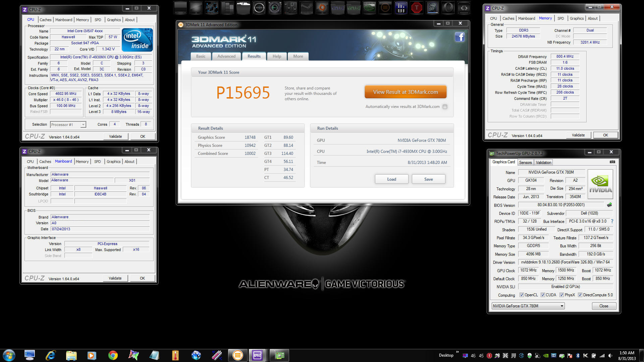Open Graphics tab in bottom-left CPU-Z window
The height and width of the screenshot is (362, 644).
point(114,162)
